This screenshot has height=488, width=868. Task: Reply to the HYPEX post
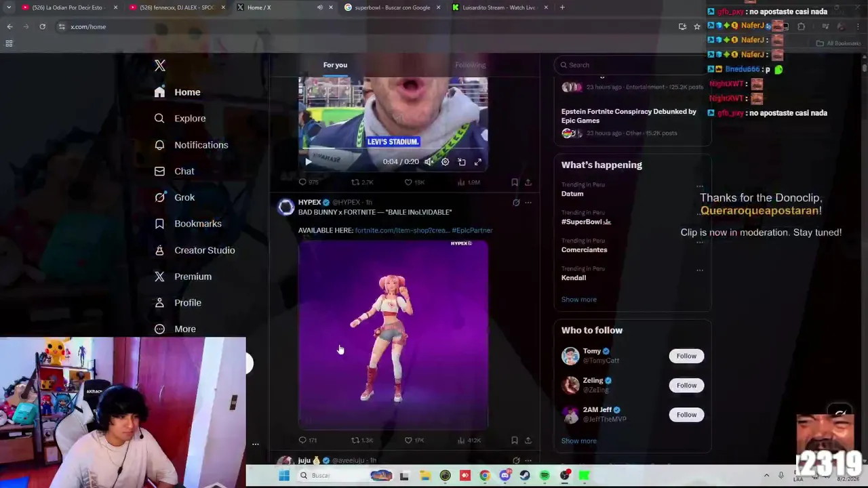[308, 441]
